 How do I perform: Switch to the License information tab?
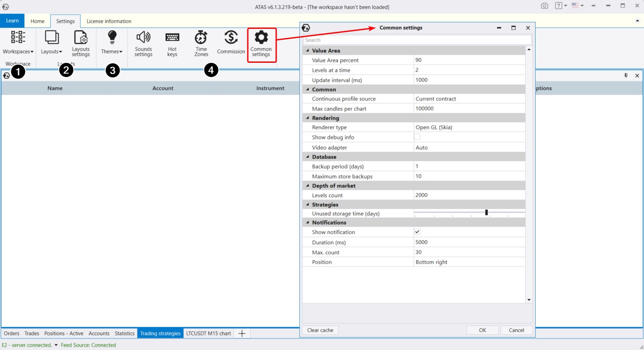[108, 21]
